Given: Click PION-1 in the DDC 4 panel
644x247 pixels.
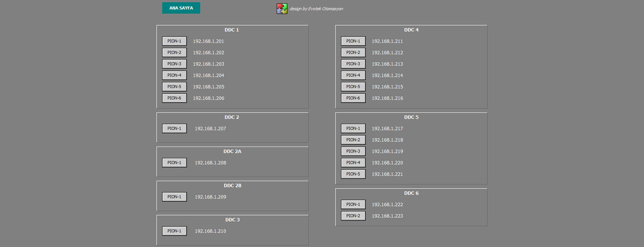Looking at the screenshot, I should 353,41.
